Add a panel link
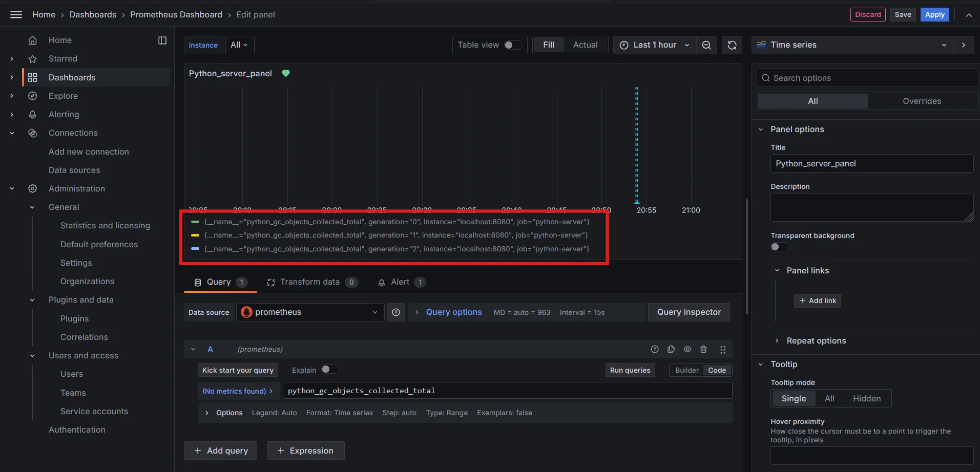The height and width of the screenshot is (472, 980). point(817,301)
